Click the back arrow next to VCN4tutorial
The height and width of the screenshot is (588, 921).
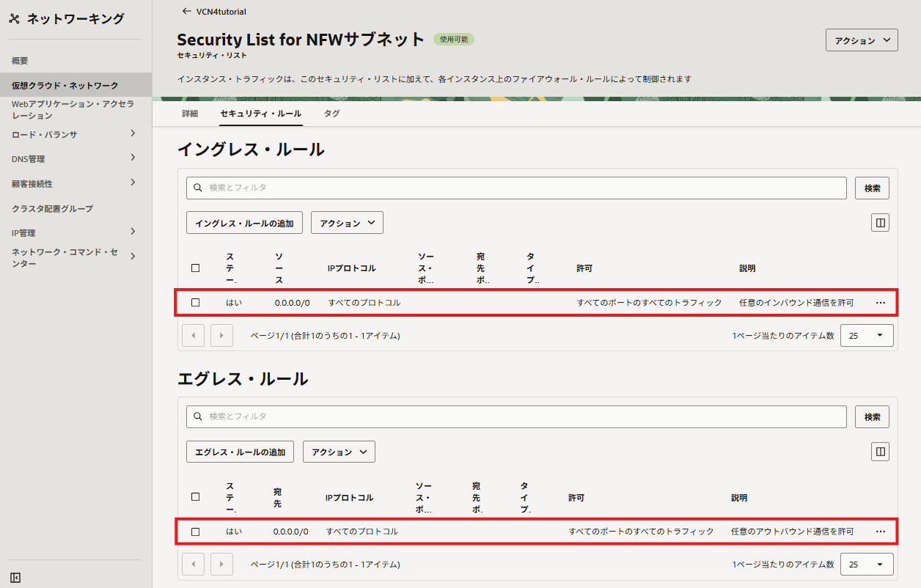coord(186,12)
